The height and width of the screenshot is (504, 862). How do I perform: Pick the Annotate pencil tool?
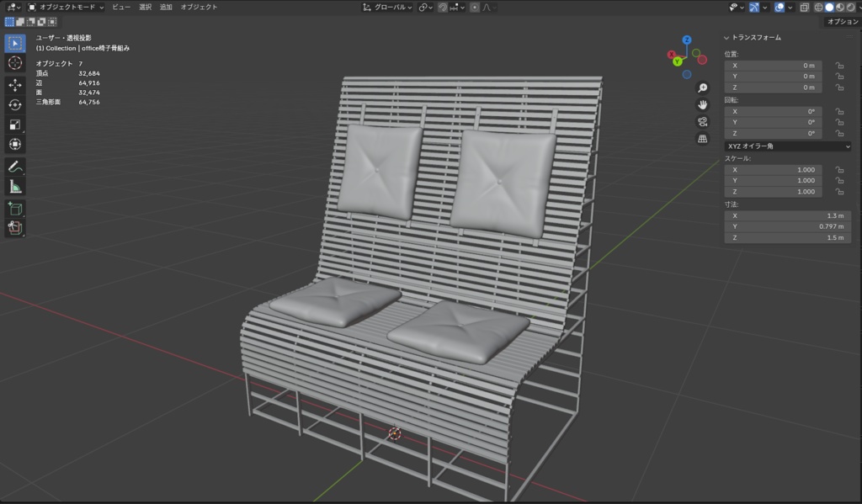click(15, 167)
